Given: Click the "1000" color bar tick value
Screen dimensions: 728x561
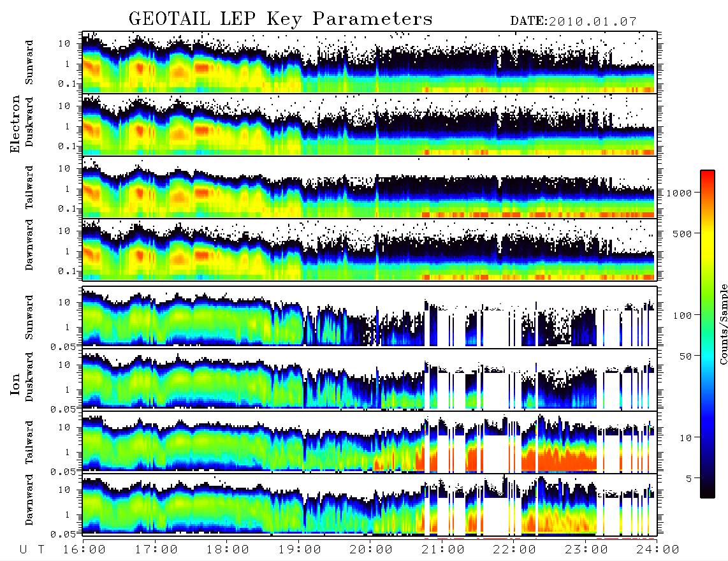Looking at the screenshot, I should pos(679,193).
